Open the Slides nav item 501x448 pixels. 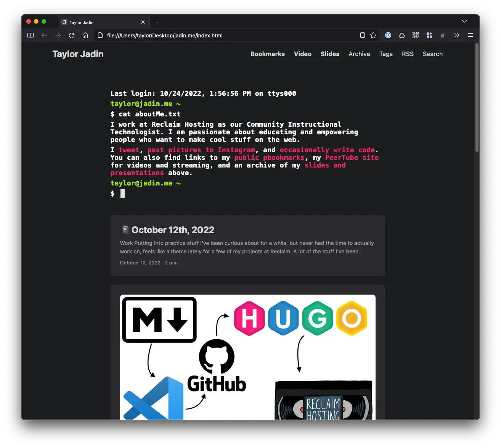330,54
